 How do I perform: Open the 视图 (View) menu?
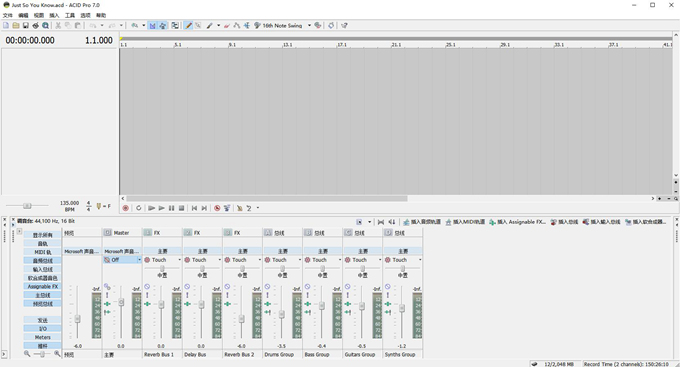39,15
